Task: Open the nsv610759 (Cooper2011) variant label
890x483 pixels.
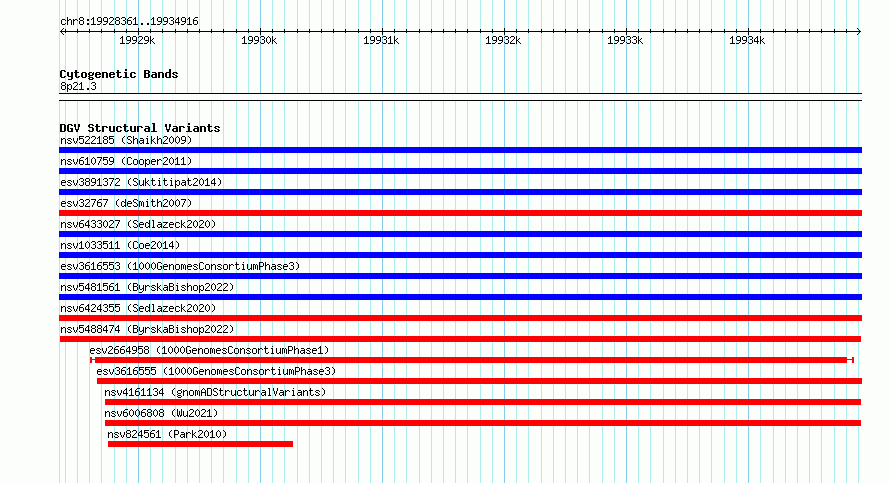Action: click(x=126, y=161)
